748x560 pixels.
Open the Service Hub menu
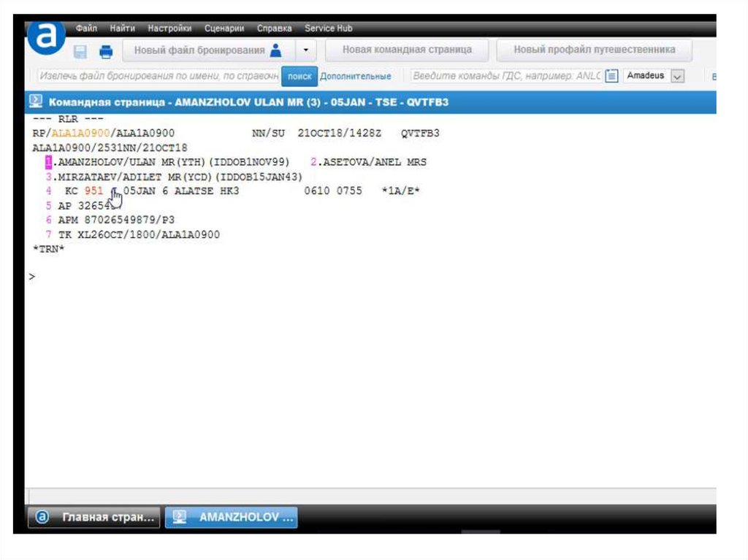[x=328, y=28]
